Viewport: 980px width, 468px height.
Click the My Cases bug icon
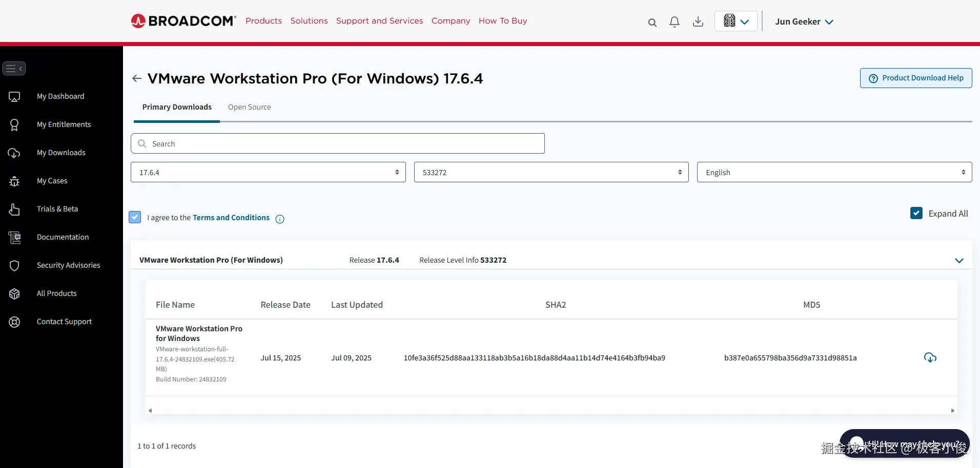pyautogui.click(x=14, y=181)
